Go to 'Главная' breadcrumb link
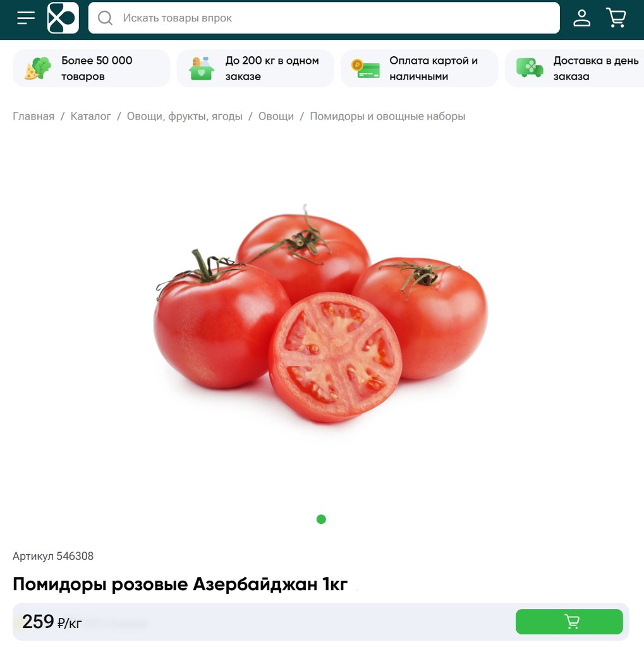This screenshot has width=644, height=647. [33, 116]
